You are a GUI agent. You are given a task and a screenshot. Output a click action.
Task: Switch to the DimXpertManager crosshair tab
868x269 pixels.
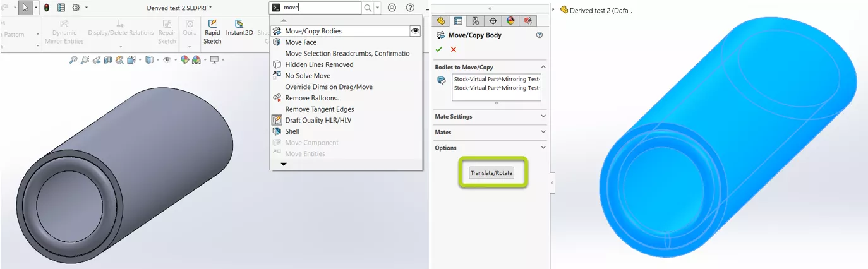493,21
